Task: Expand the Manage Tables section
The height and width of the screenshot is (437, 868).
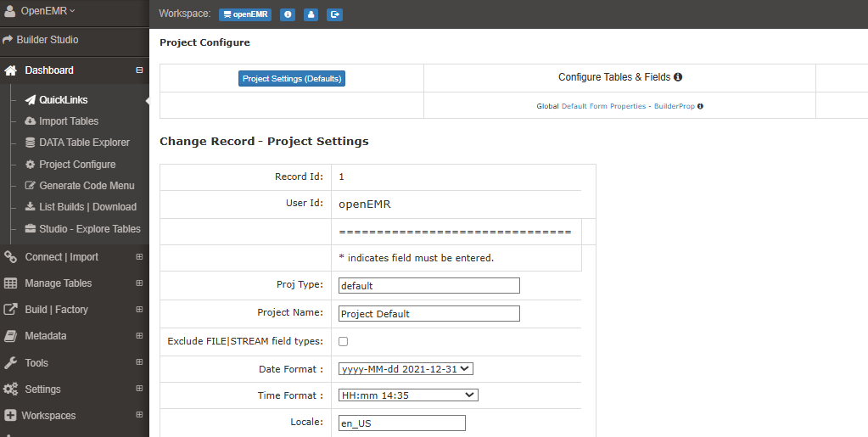Action: pyautogui.click(x=139, y=283)
